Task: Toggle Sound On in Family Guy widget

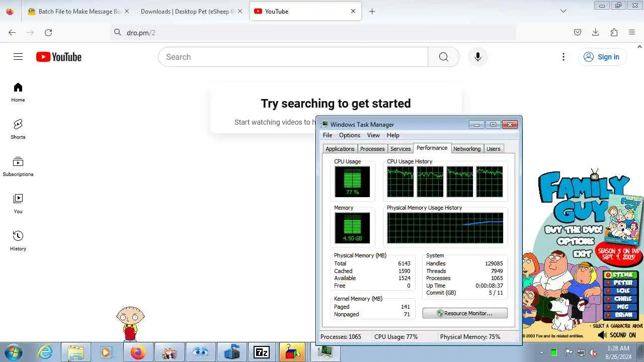Action: tap(617, 335)
